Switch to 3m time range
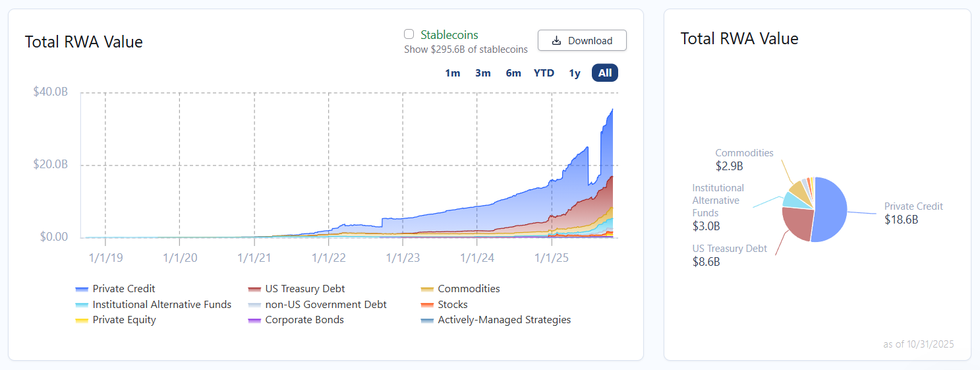 click(x=483, y=73)
